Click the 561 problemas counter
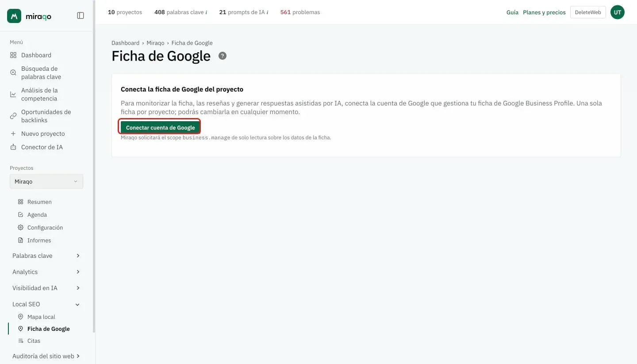This screenshot has width=637, height=364. coord(300,12)
